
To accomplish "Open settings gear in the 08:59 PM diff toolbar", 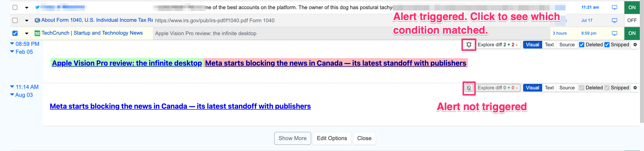I will pyautogui.click(x=635, y=45).
